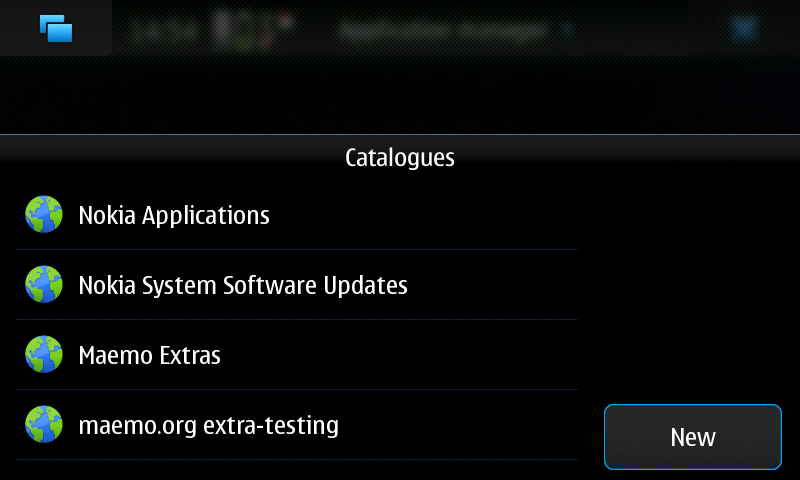The image size is (800, 480).
Task: Click the globe icon beside Maemo Extras
Action: [44, 354]
